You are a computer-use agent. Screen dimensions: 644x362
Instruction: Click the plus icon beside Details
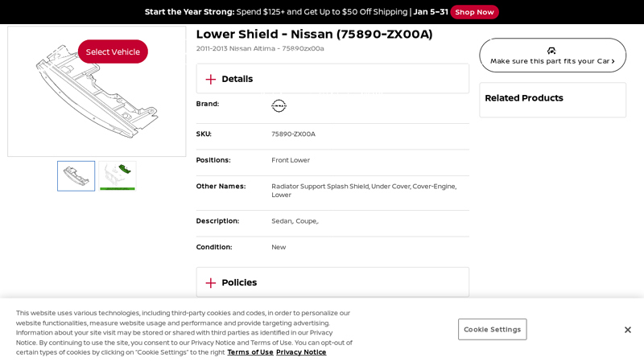pyautogui.click(x=211, y=79)
